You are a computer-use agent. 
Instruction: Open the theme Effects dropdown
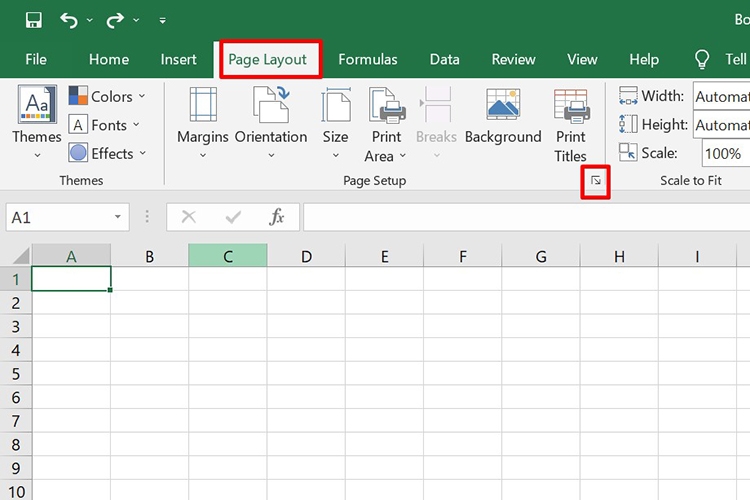pos(107,154)
